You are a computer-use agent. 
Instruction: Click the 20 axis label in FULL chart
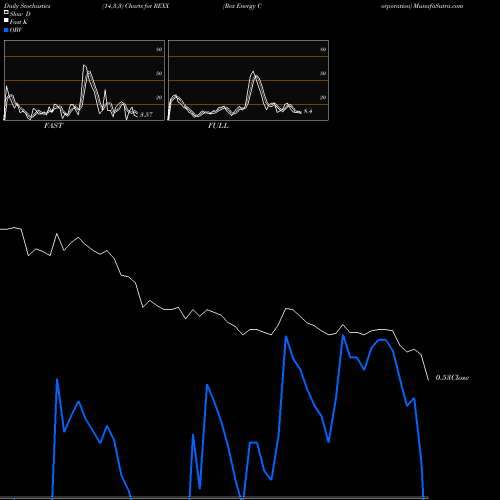[x=323, y=97]
